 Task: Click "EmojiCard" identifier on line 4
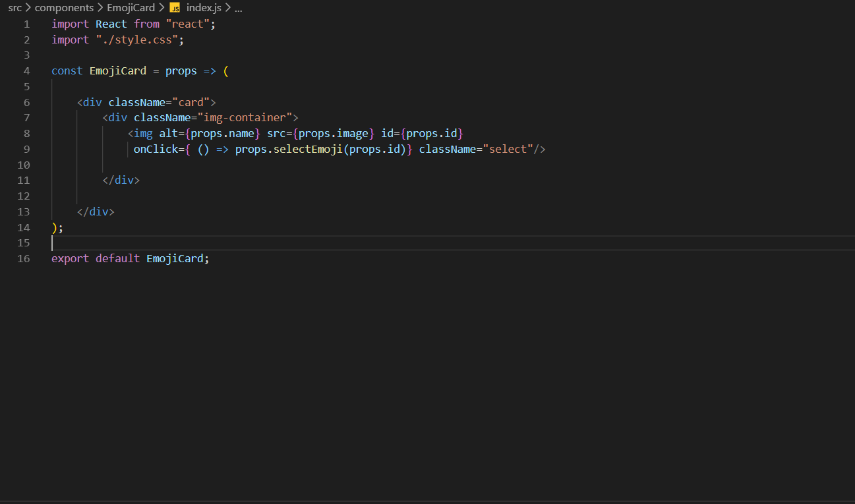[118, 70]
